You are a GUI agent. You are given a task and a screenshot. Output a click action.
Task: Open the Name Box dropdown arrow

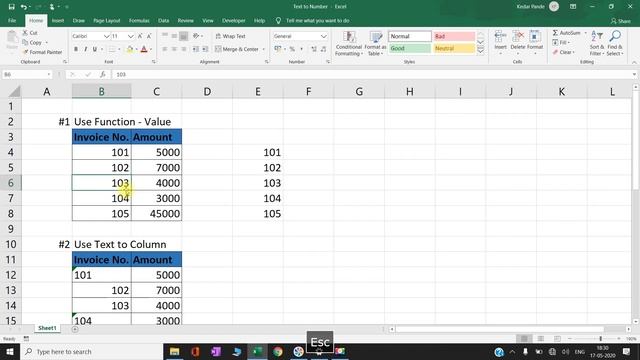pos(49,75)
